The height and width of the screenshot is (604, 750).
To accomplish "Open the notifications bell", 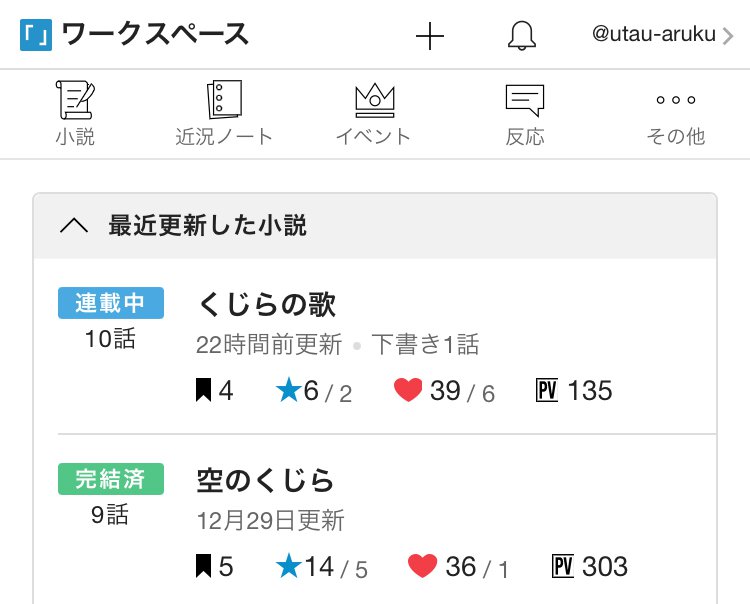I will 521,36.
